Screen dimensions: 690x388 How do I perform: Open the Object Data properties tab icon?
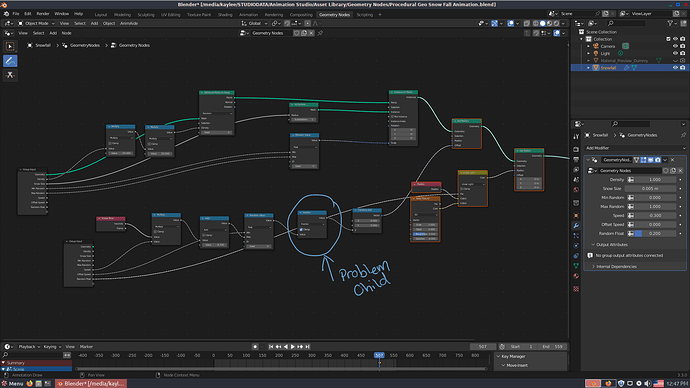tap(576, 266)
